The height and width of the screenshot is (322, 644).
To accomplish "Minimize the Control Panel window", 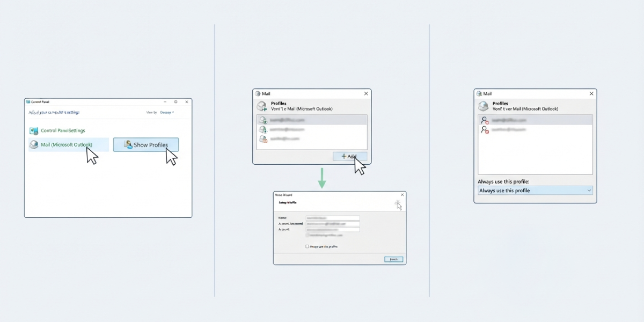I will (x=165, y=101).
